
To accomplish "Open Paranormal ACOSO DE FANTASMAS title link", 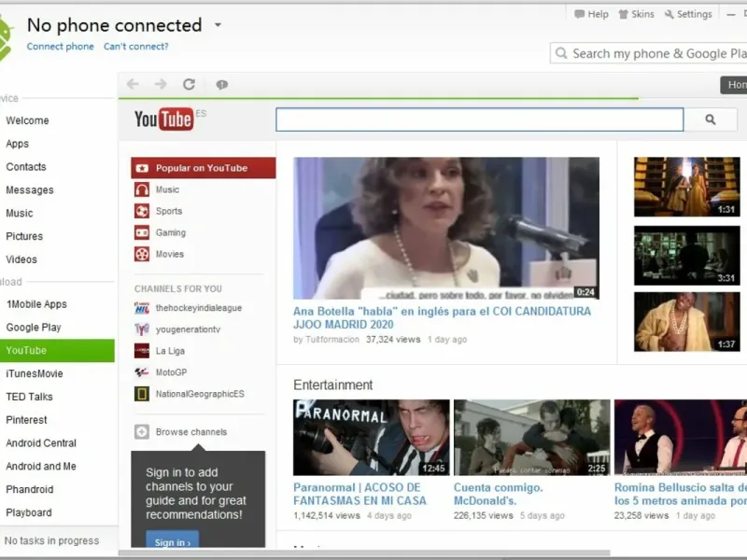I will [359, 494].
